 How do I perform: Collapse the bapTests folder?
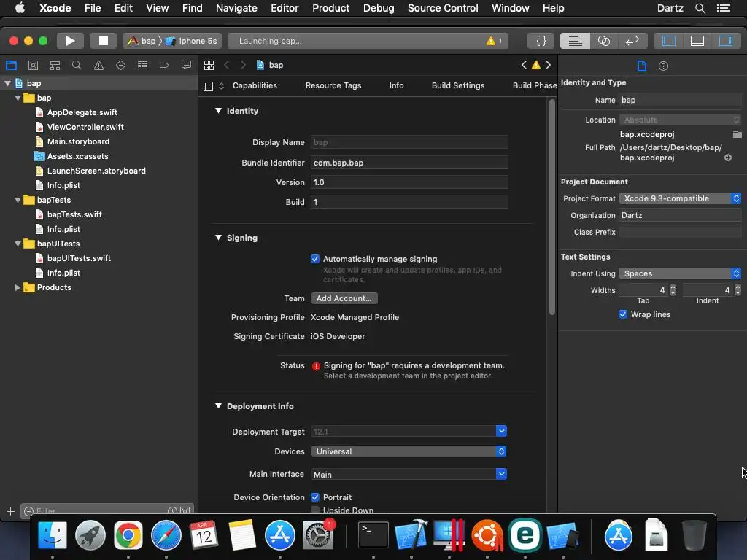point(18,200)
